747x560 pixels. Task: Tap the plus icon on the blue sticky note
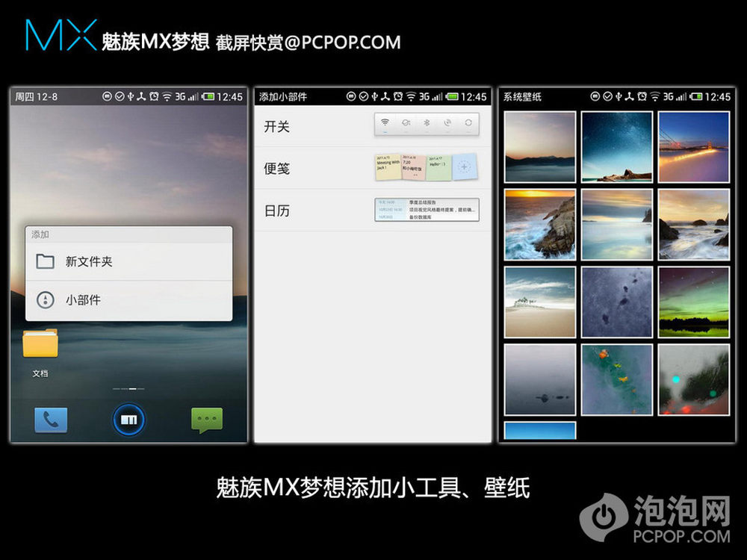[464, 167]
